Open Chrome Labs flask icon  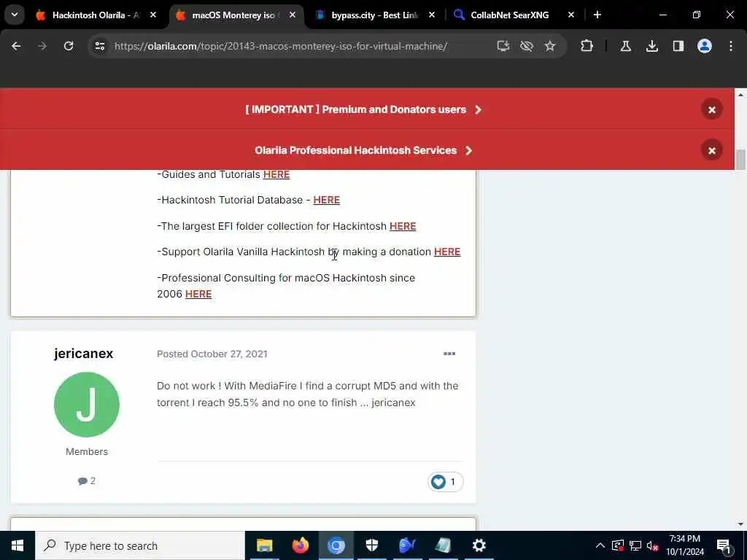tap(625, 46)
